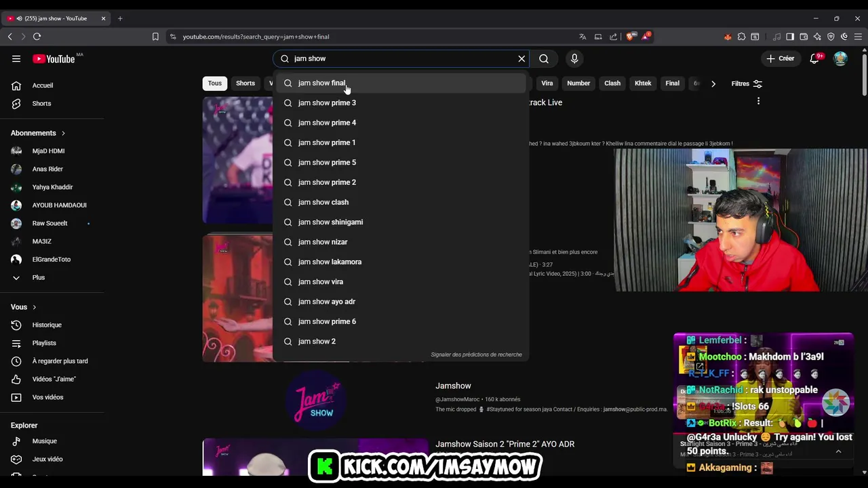Open Shorts in the sidebar
The height and width of the screenshot is (488, 868).
tap(52, 104)
